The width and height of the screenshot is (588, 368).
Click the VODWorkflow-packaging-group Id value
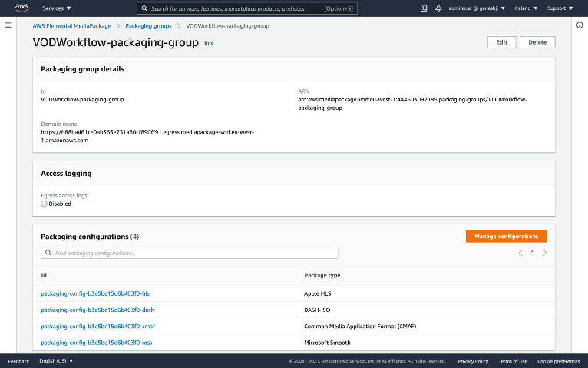click(82, 99)
